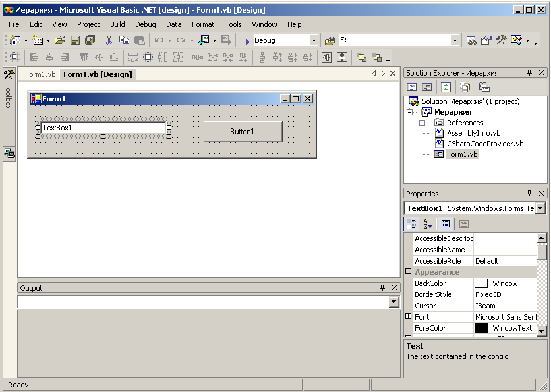This screenshot has height=392, width=551.
Task: Pin the Properties panel
Action: [x=529, y=193]
